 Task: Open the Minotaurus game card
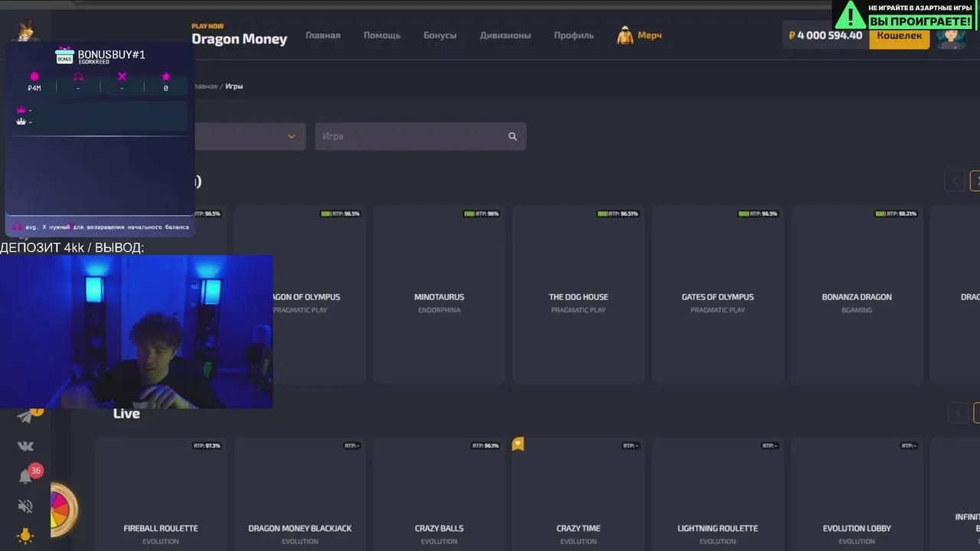[x=439, y=295]
